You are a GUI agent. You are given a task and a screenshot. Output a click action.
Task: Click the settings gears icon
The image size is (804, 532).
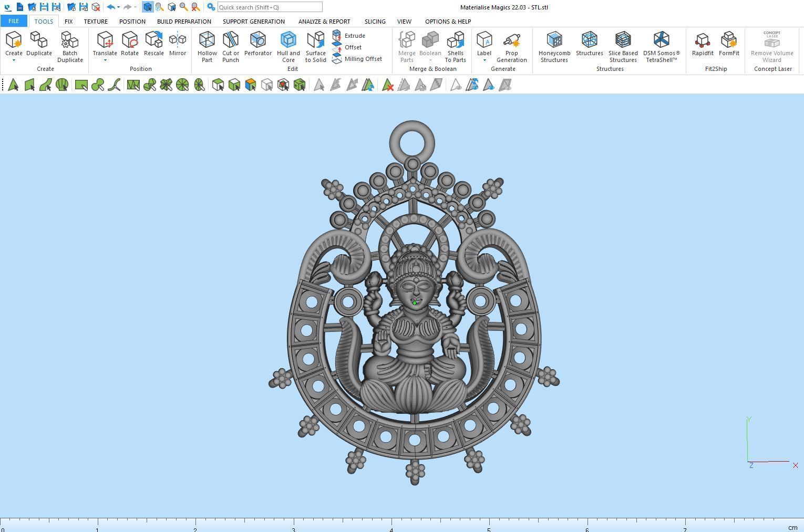point(211,7)
